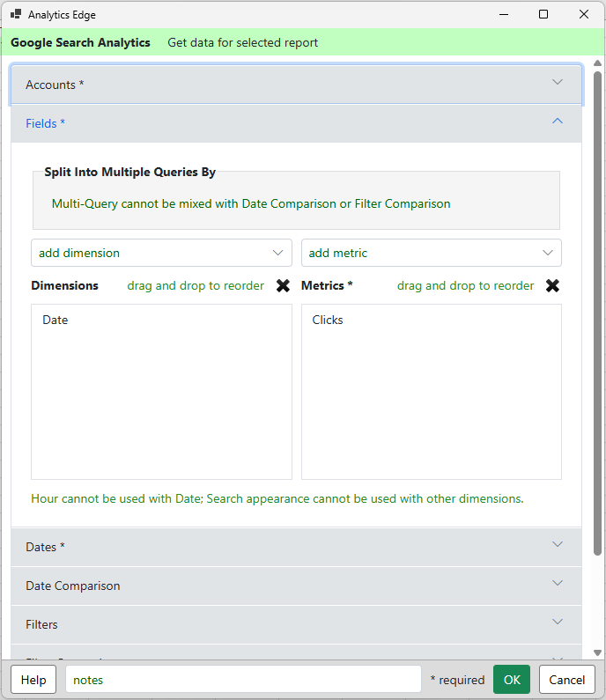This screenshot has width=606, height=700.
Task: Click the Multi-Query cannot be mixed notice
Action: click(251, 204)
